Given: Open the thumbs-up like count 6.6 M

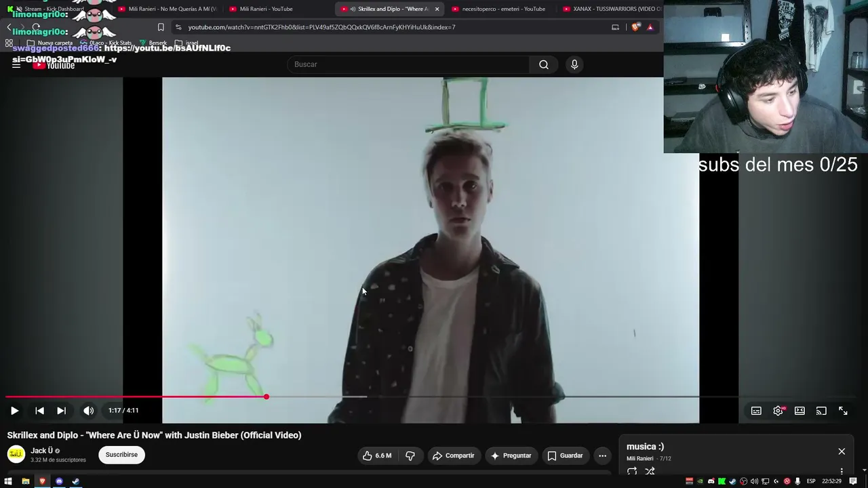Looking at the screenshot, I should 383,455.
